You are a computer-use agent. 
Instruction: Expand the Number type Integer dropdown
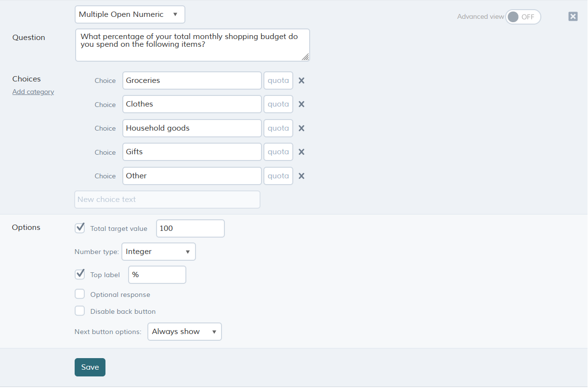(158, 252)
